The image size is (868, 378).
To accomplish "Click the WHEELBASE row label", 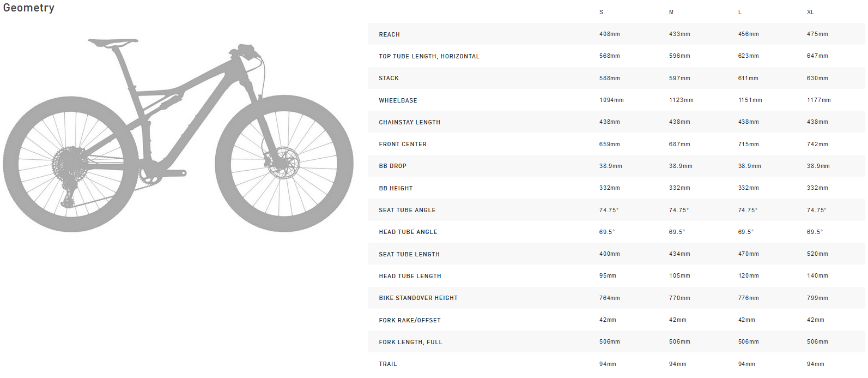I will (398, 100).
